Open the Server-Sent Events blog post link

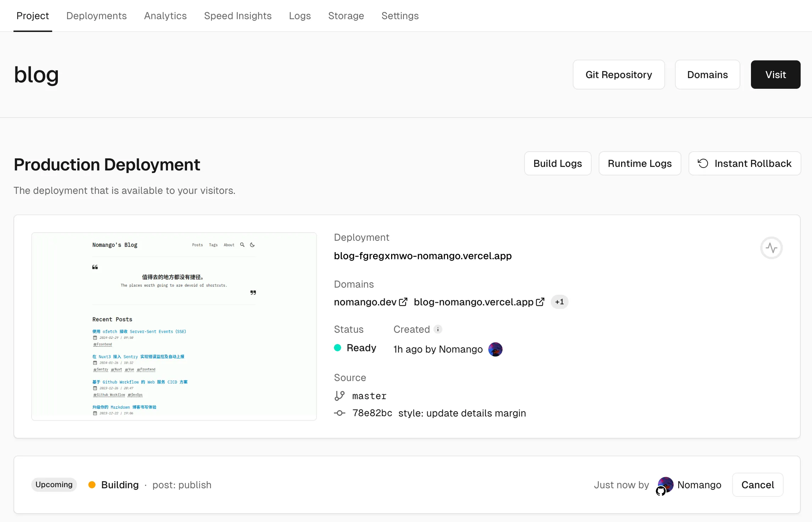tap(139, 331)
